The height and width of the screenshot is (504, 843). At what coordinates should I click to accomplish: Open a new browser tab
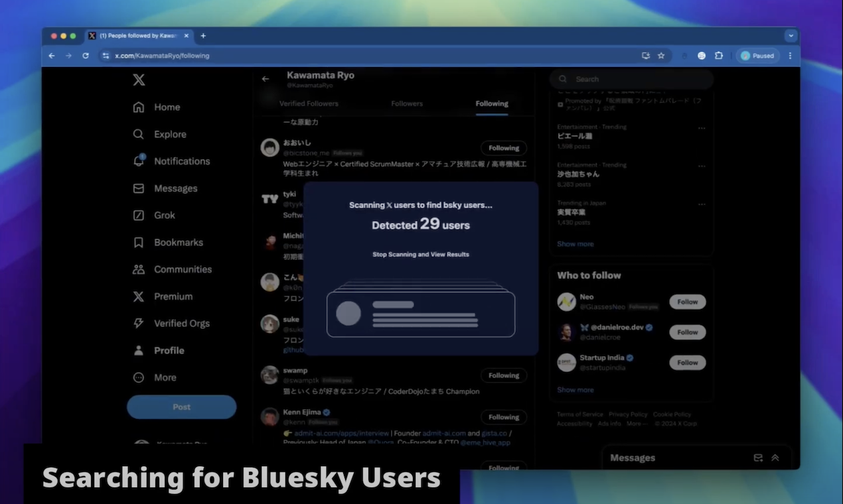(x=203, y=36)
